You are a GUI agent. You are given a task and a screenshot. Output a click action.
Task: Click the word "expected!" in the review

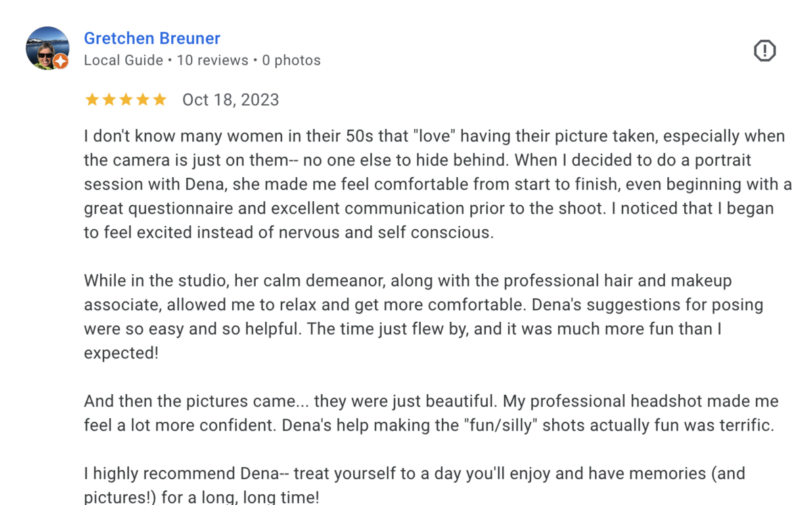click(121, 353)
